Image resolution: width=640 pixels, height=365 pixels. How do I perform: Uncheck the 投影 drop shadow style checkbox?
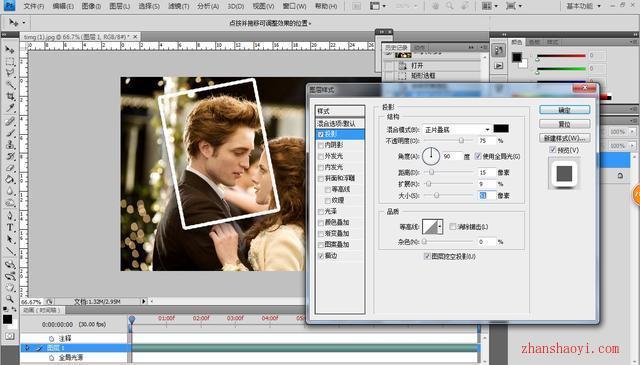[321, 134]
